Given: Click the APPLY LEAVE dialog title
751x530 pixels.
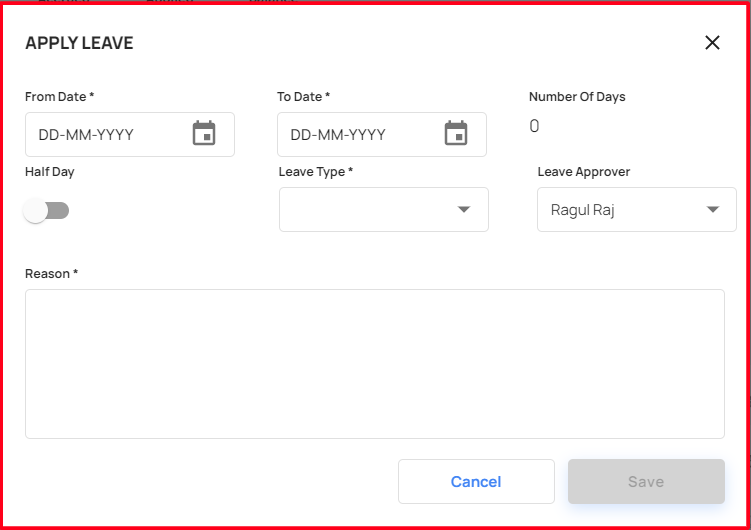Looking at the screenshot, I should 79,43.
